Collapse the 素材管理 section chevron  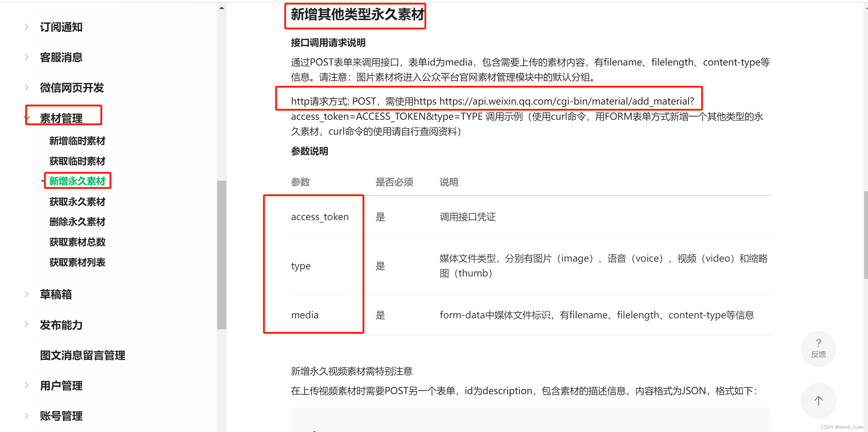(x=27, y=118)
